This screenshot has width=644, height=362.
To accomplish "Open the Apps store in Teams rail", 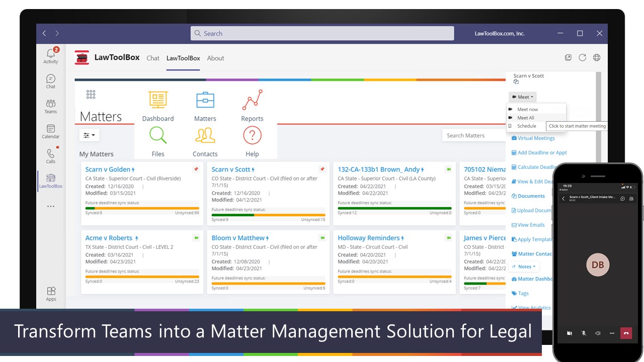I will point(51,294).
